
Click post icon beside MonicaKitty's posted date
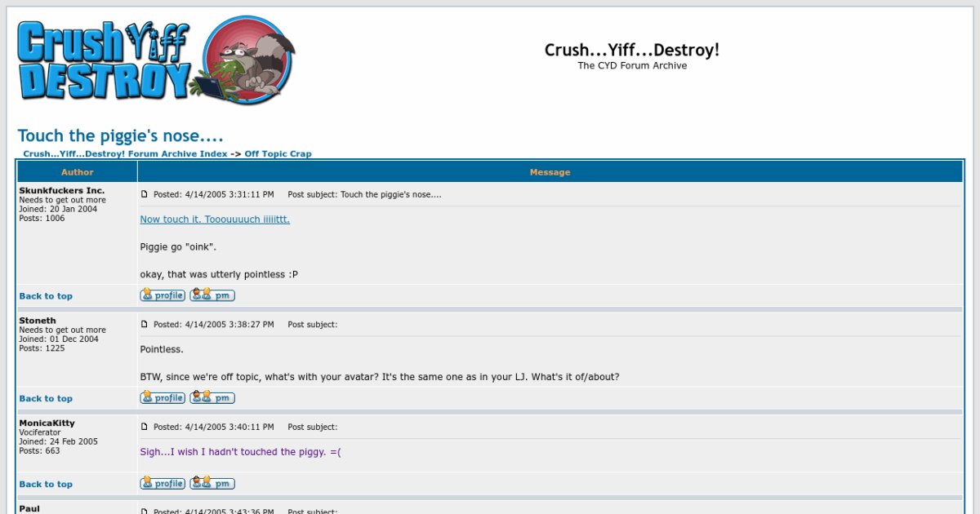145,427
